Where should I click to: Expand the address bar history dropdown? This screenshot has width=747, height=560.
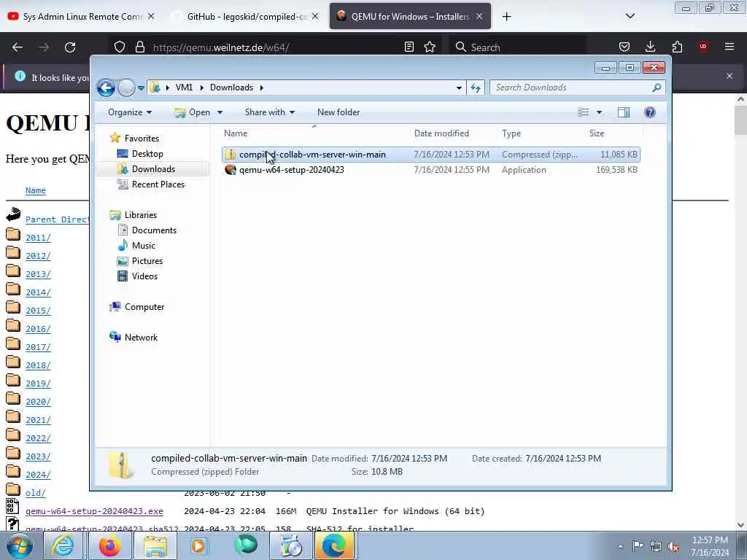tap(459, 87)
